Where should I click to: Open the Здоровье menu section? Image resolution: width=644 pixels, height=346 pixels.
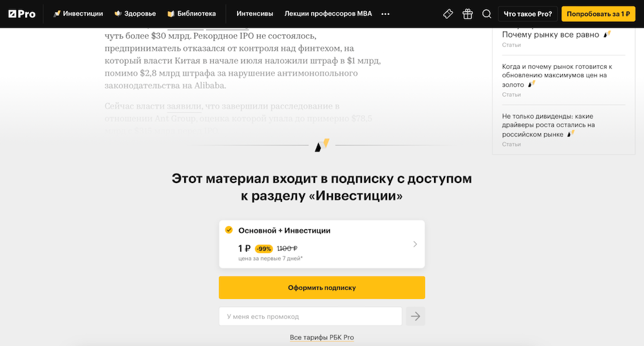(x=135, y=14)
